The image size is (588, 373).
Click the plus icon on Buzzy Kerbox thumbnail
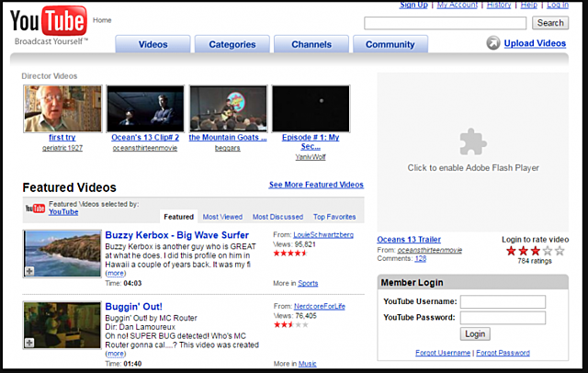(29, 271)
